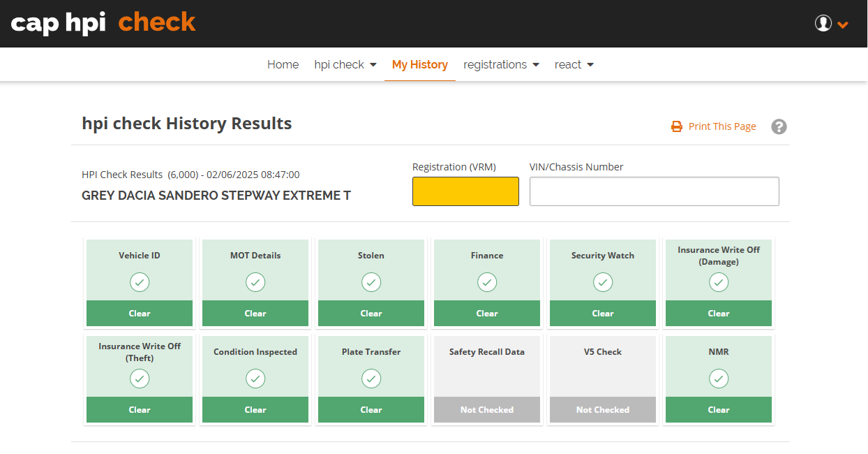Select the green checkmark on Vehicle ID
868x454 pixels.
pyautogui.click(x=139, y=282)
